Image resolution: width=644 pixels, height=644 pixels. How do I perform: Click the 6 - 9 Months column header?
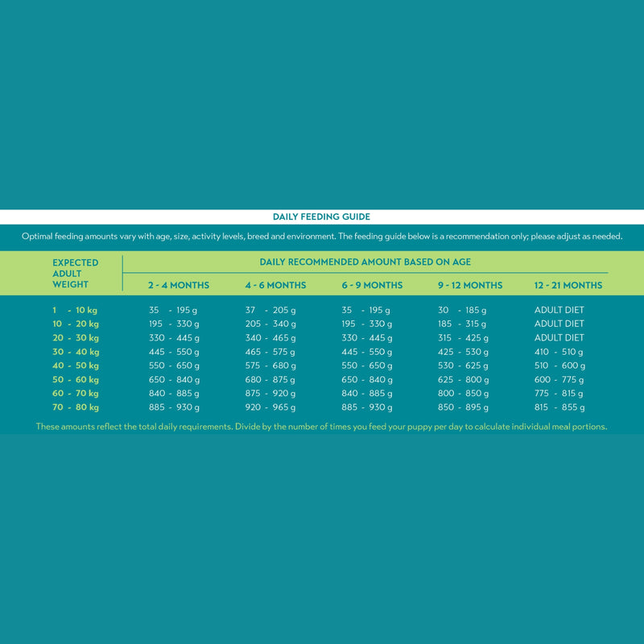(x=372, y=285)
